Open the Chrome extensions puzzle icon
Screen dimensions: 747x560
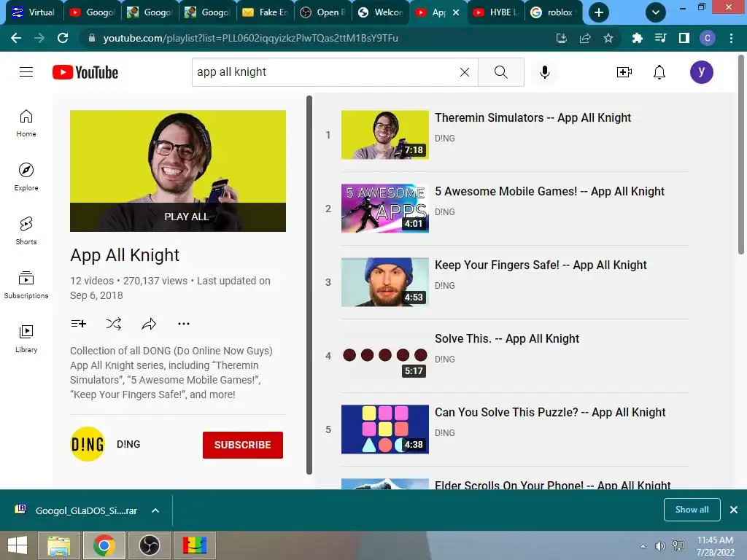tap(637, 38)
